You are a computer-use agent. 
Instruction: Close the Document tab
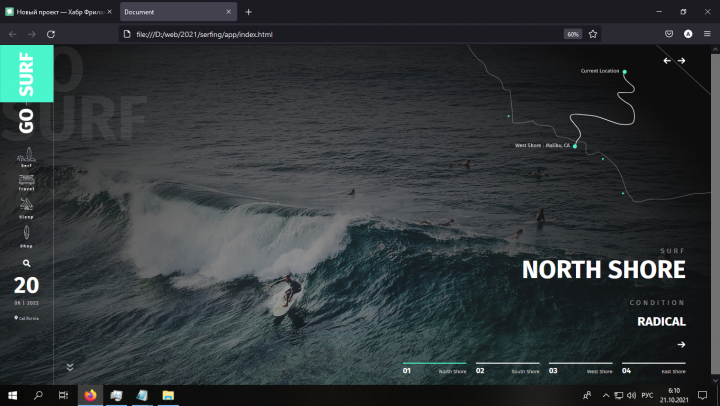[x=229, y=12]
